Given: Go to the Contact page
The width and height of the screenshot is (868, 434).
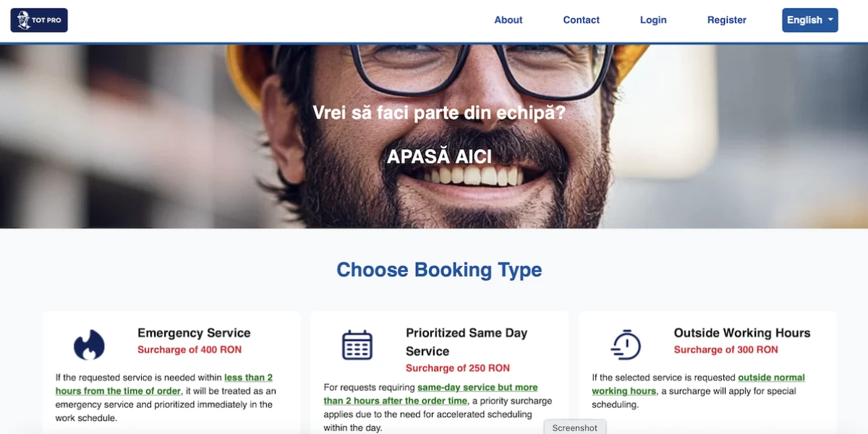Looking at the screenshot, I should (x=582, y=20).
